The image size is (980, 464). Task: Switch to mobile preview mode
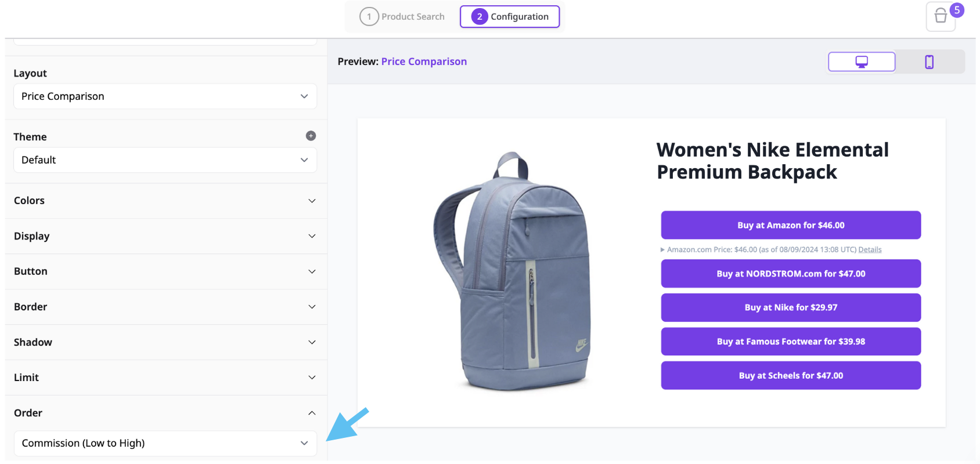[929, 61]
